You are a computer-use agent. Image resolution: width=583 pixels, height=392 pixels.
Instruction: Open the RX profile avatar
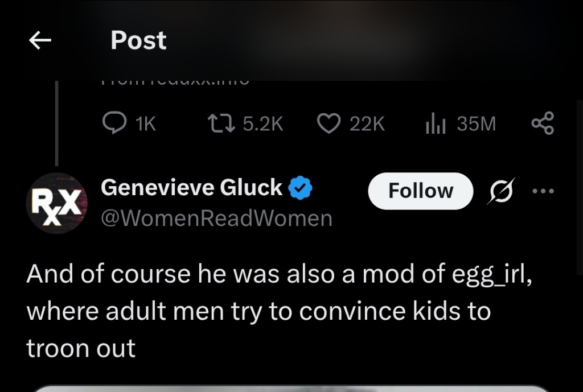(55, 203)
